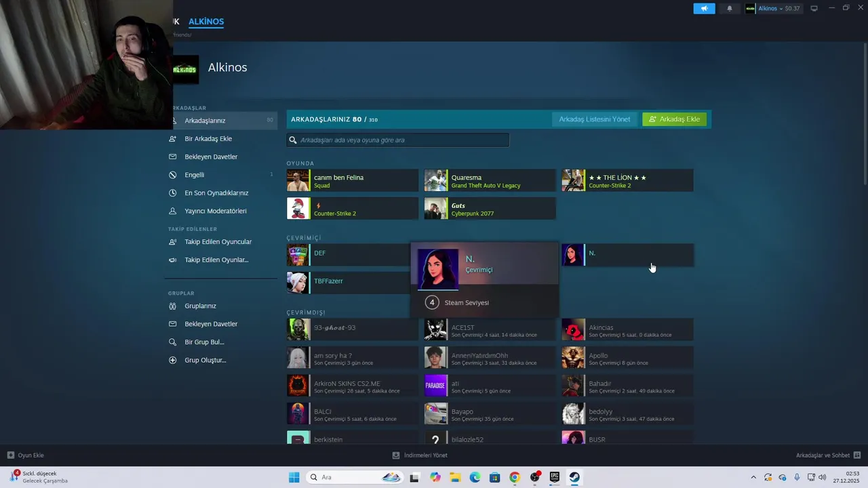The height and width of the screenshot is (488, 868).
Task: Click N. avatar in the hover card
Action: pyautogui.click(x=438, y=269)
